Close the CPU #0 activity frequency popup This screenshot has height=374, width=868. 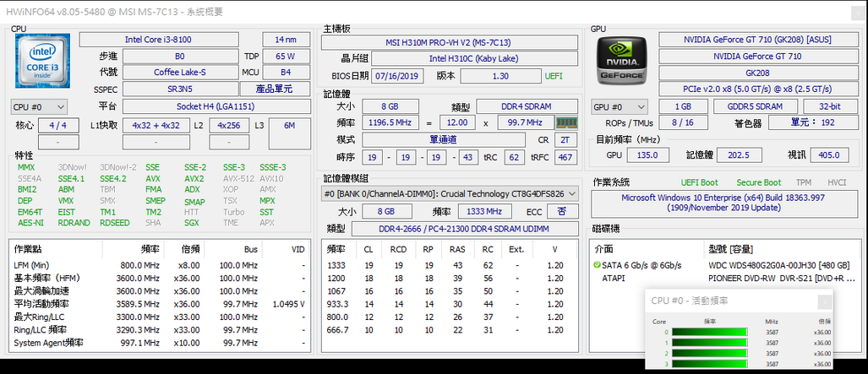click(825, 301)
